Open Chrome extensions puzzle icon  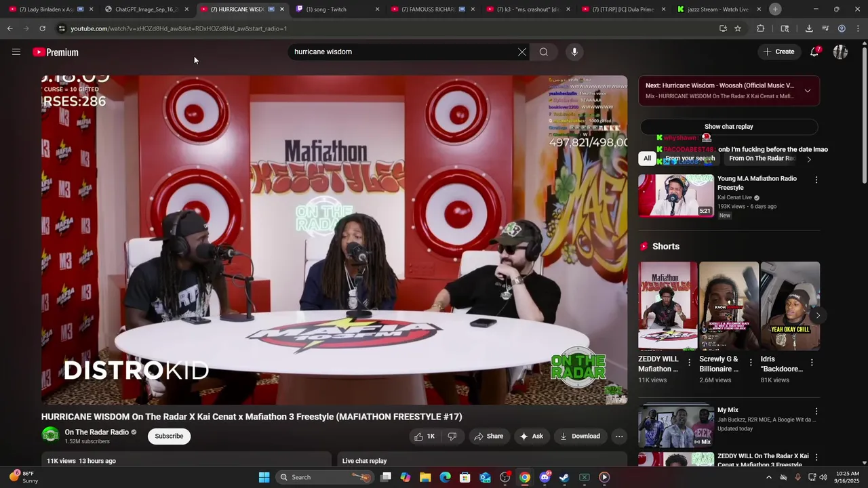(760, 28)
